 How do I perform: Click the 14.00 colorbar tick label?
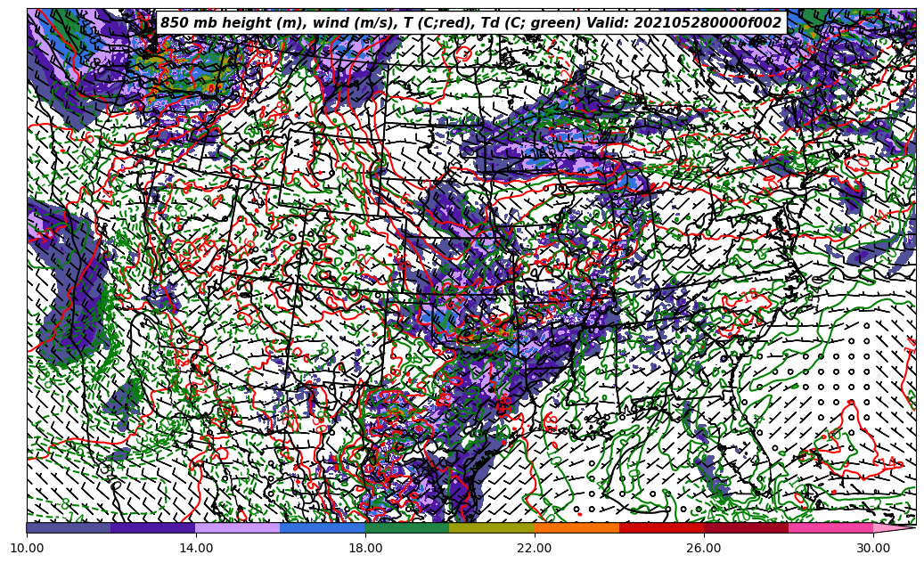(x=196, y=548)
